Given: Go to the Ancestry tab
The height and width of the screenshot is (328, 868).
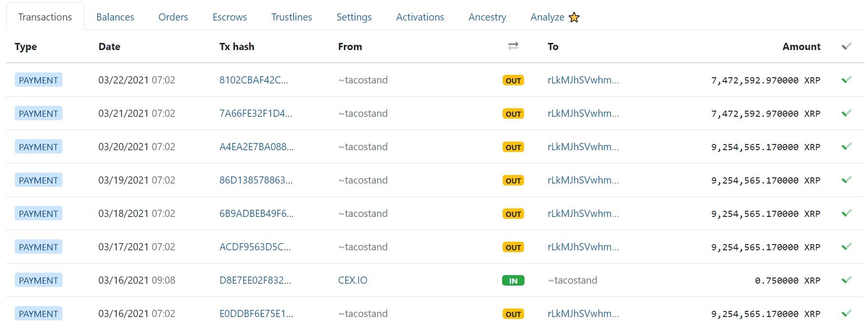Looking at the screenshot, I should click(x=487, y=17).
